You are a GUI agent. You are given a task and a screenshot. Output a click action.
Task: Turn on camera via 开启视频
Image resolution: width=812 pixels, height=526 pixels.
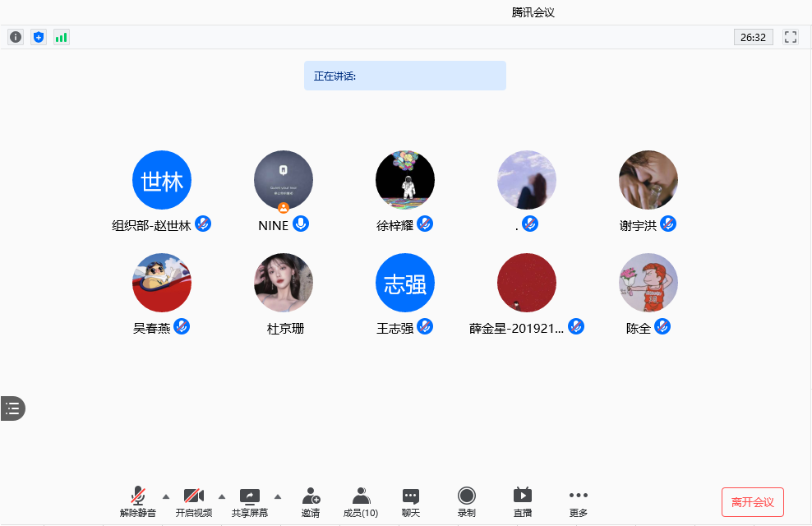194,501
